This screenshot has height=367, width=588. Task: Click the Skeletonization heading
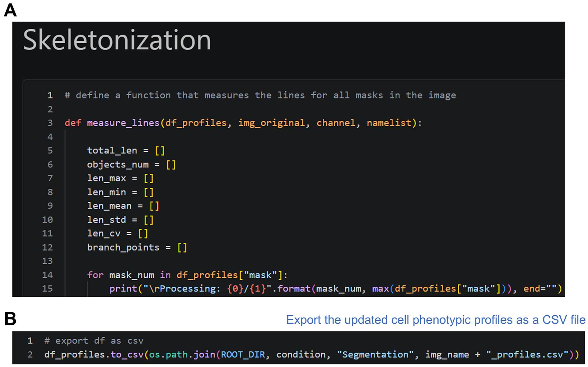coord(117,40)
